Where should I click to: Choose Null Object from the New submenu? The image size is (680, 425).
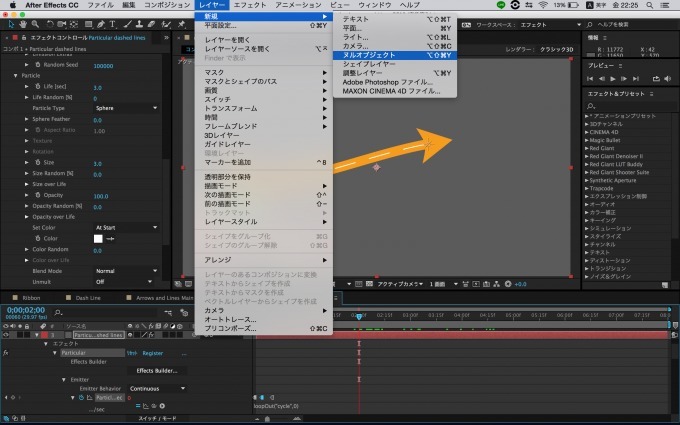368,54
